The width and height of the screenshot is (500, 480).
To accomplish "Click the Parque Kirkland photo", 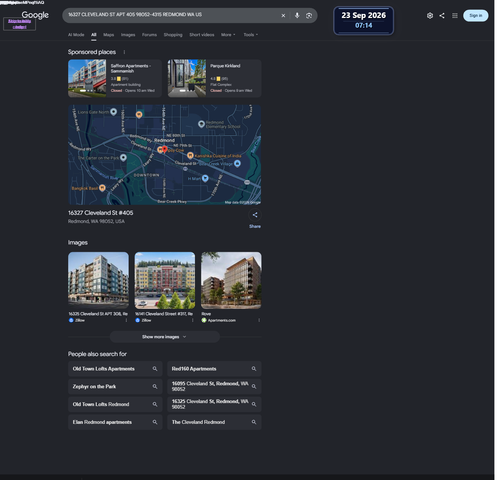I will (x=187, y=78).
